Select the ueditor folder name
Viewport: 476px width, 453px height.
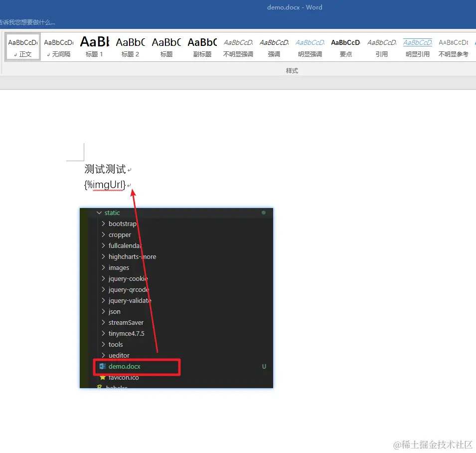119,355
